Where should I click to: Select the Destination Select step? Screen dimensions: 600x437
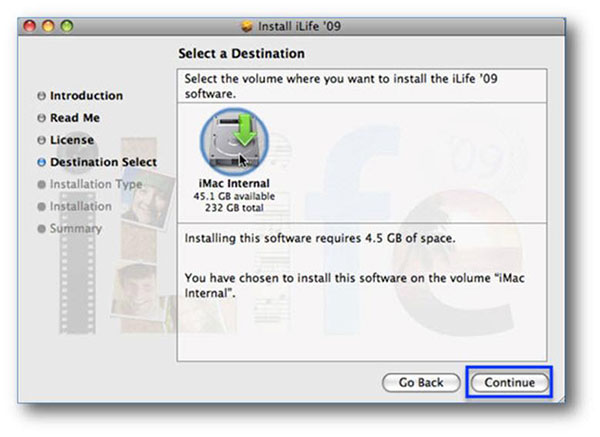coord(103,162)
